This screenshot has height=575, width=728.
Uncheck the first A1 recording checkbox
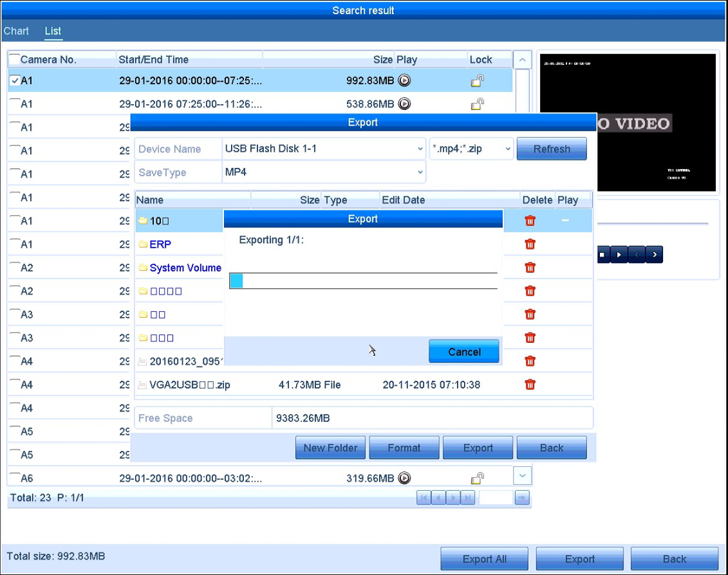click(x=15, y=80)
